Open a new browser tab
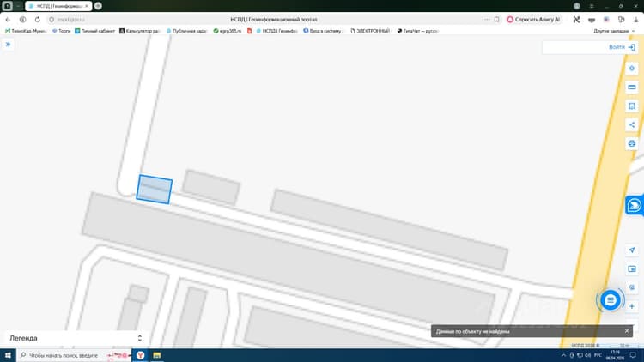This screenshot has width=644, height=362. pyautogui.click(x=98, y=6)
